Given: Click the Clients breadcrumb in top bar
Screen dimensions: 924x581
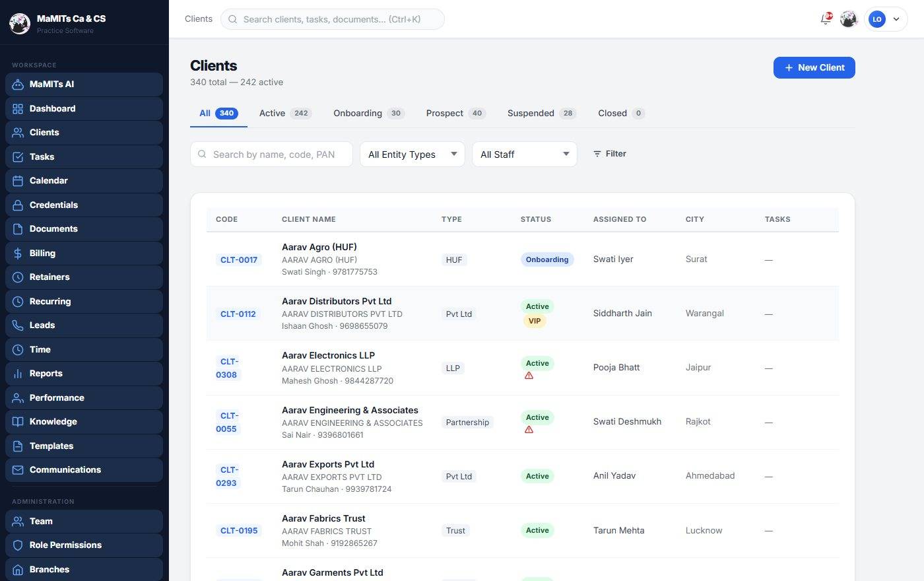Looking at the screenshot, I should pyautogui.click(x=199, y=19).
